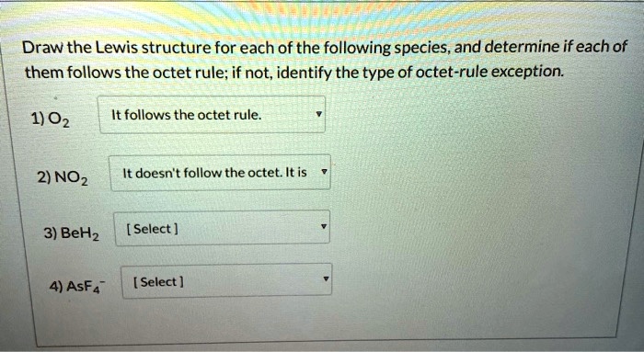The image size is (644, 352).
Task: Click the '[Select]' placeholder beside AsF₄⁻
Action: (x=158, y=282)
